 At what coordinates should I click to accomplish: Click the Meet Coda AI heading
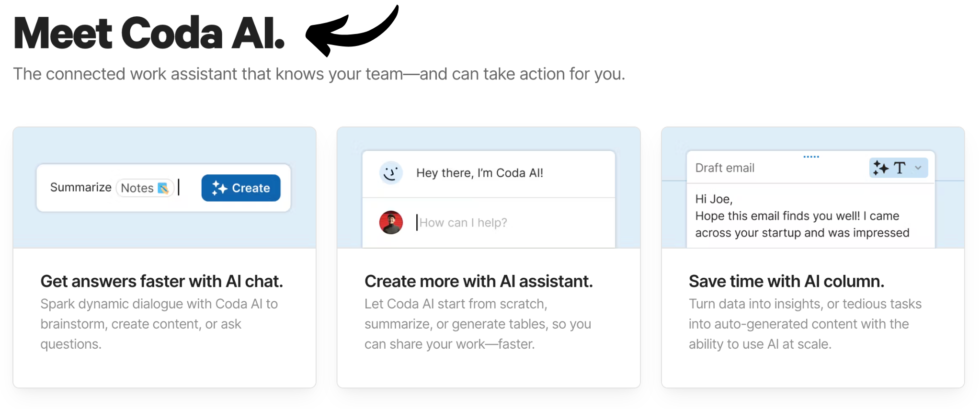149,33
